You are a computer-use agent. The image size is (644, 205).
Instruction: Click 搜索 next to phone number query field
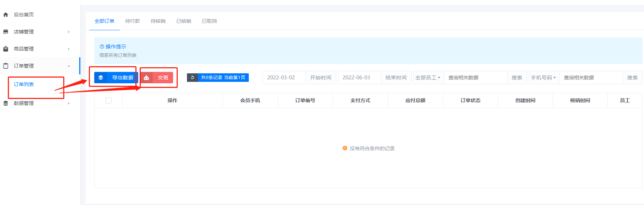click(632, 78)
